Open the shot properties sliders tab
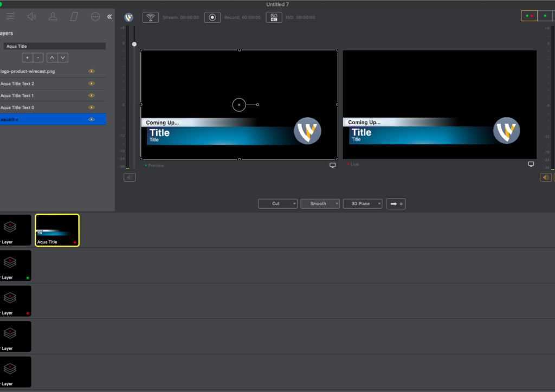The image size is (555, 392). [10, 16]
